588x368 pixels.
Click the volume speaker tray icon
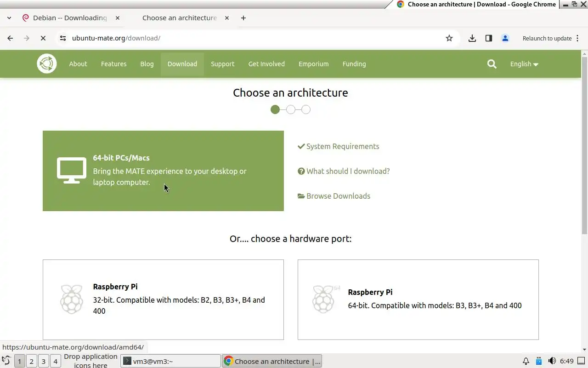pos(552,361)
